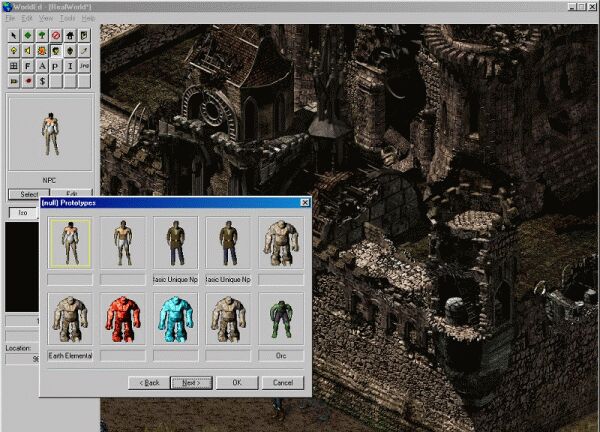Switch to the Iso view tab

23,213
